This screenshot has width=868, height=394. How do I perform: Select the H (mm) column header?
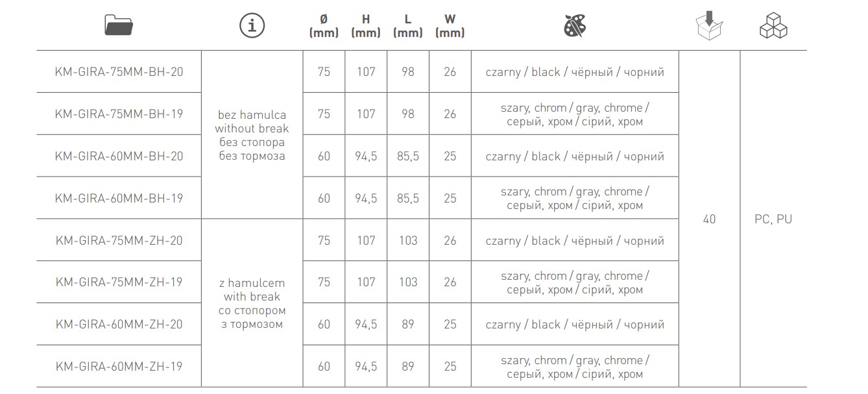pos(366,26)
